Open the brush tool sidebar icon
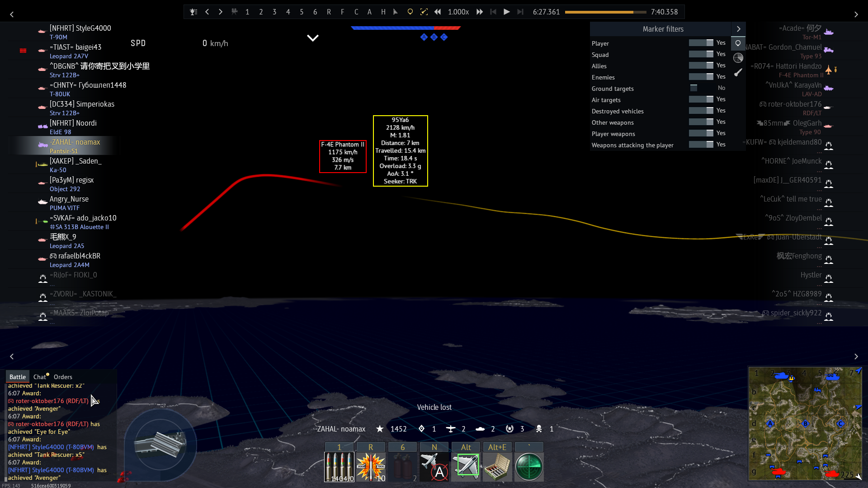This screenshot has width=868, height=488. 738,72
